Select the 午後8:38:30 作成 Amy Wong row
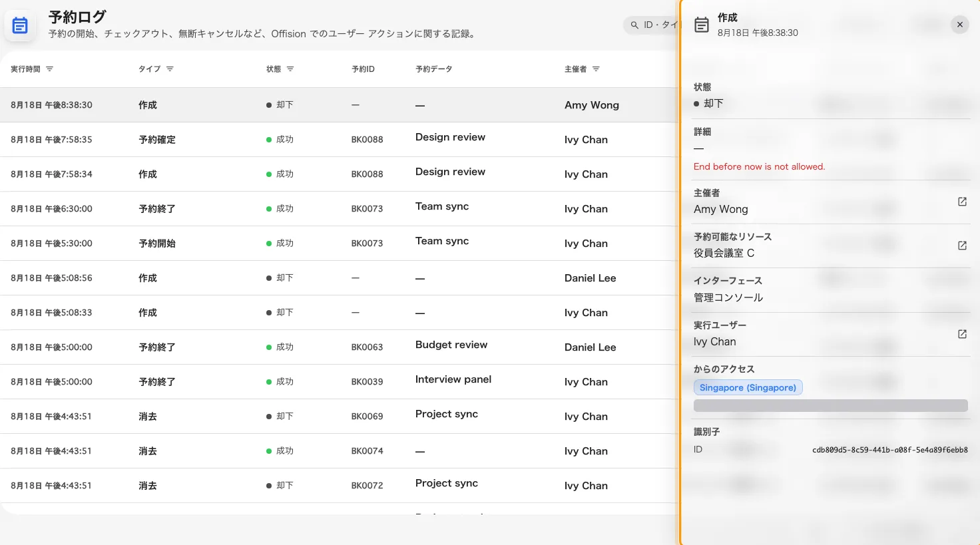Screen dimensions: 980x545 [x=339, y=105]
